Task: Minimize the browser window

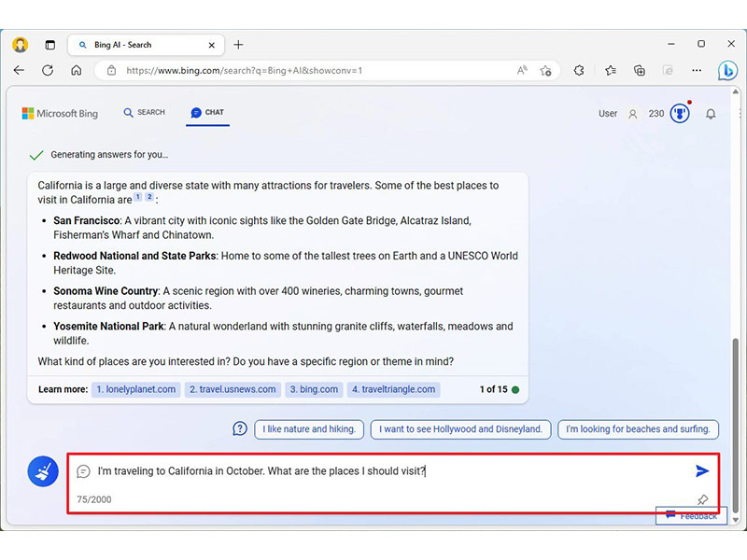Action: tap(671, 44)
